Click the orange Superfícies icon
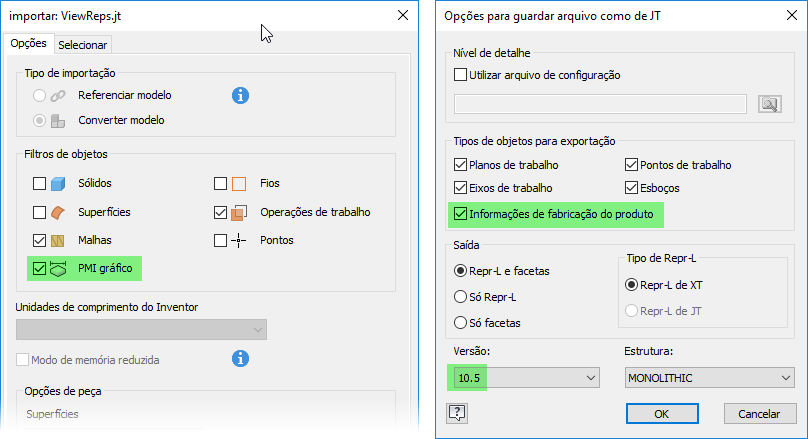The width and height of the screenshot is (808, 439). click(59, 212)
